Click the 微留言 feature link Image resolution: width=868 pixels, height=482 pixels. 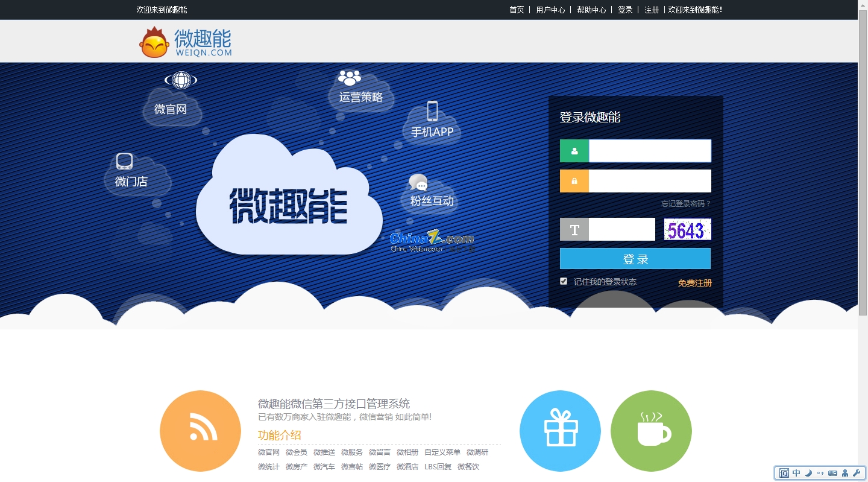point(380,452)
